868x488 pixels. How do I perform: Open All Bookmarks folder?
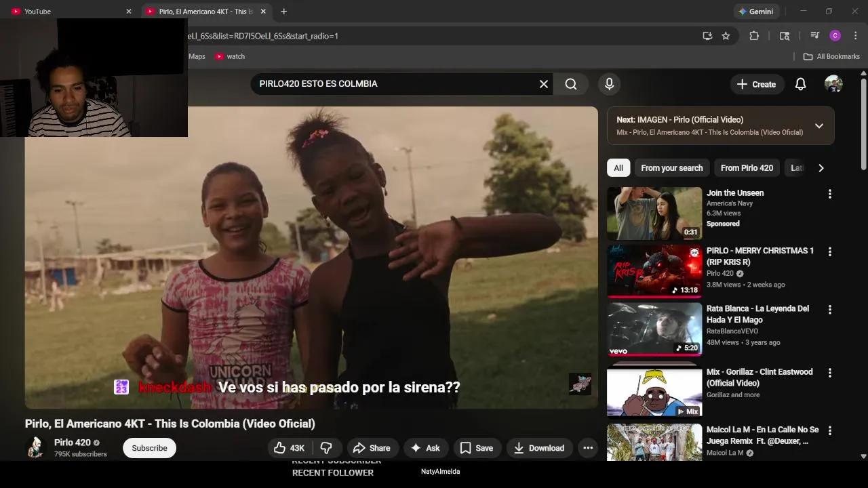831,57
